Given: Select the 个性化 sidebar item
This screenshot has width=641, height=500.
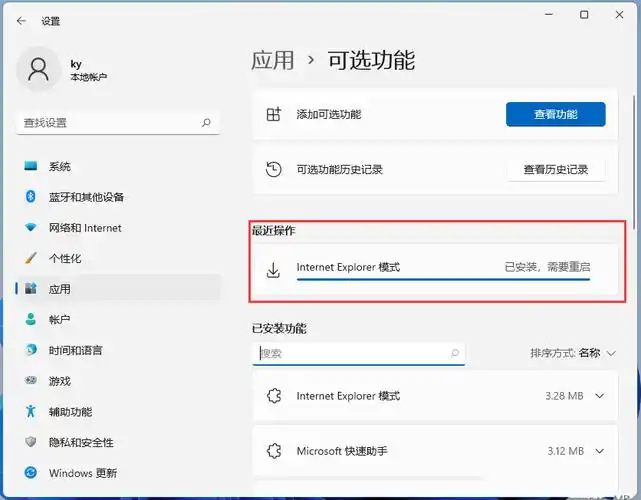Looking at the screenshot, I should 65,258.
